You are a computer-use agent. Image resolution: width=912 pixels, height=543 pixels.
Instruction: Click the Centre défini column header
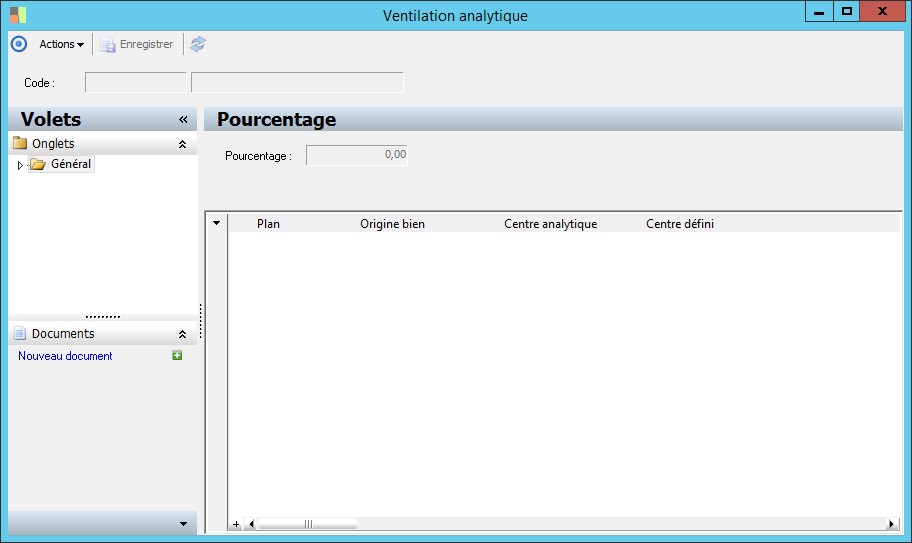click(679, 224)
